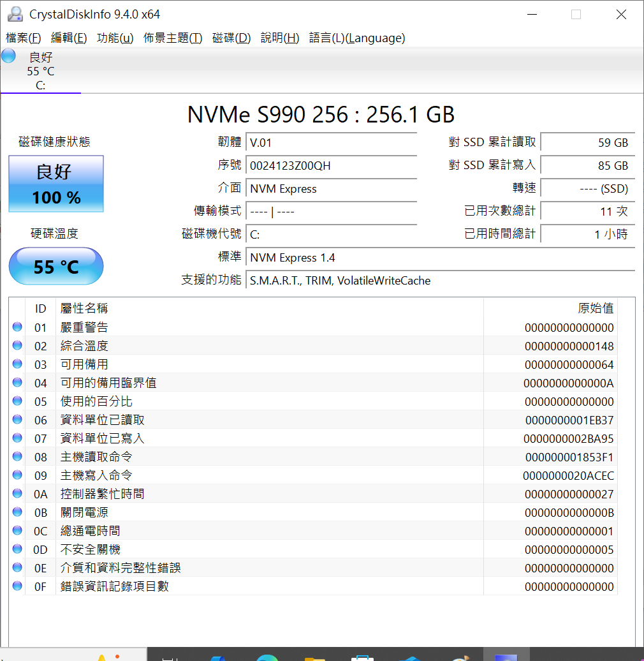Click the interface field NVM Express
644x661 pixels.
pyautogui.click(x=332, y=188)
